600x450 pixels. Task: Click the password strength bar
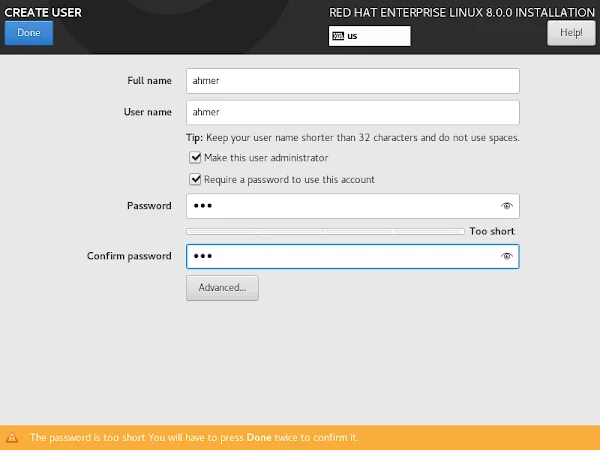325,232
